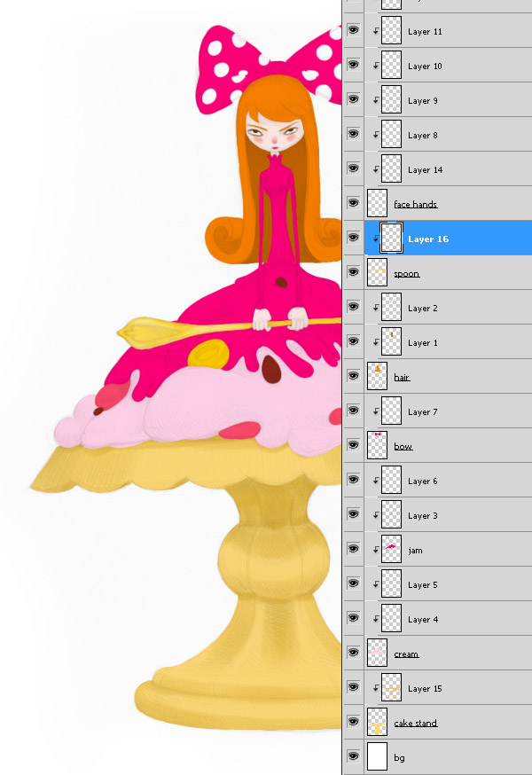The height and width of the screenshot is (775, 532).
Task: Hide the cake stand layer
Action: pos(353,722)
